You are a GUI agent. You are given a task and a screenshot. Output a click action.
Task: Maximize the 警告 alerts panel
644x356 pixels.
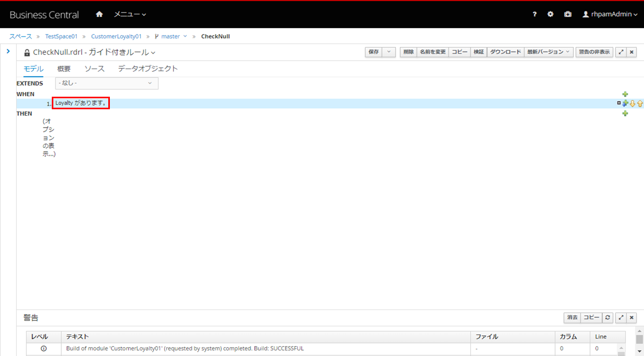[x=621, y=317]
